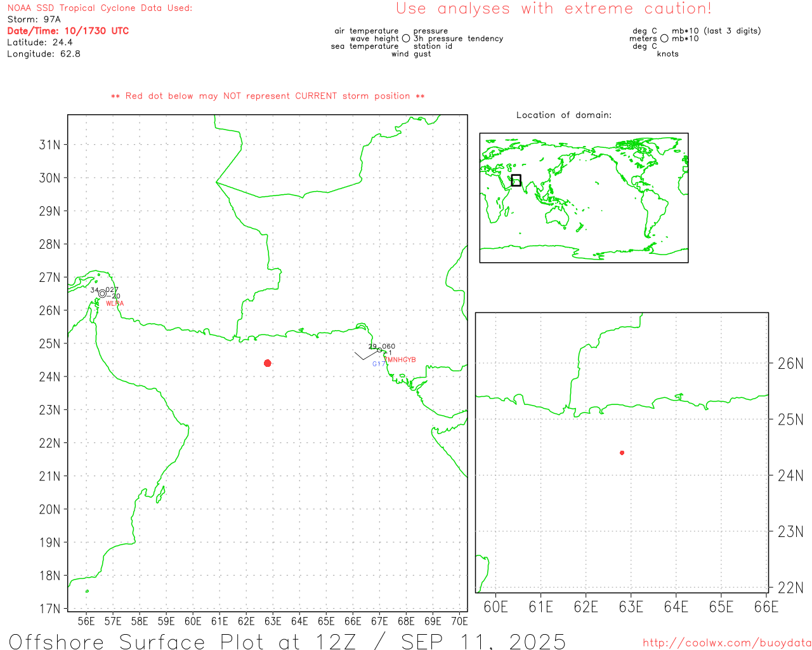The image size is (812, 650).
Task: Click the '24N' latitude label on main map
Action: pos(50,377)
